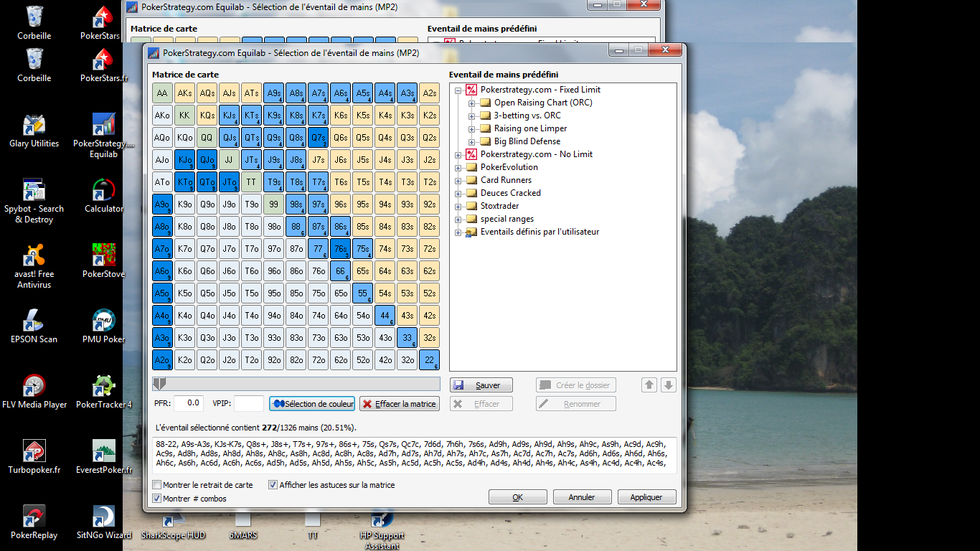Click move-down arrow for predefined ranges
This screenshot has width=980, height=551.
click(669, 385)
